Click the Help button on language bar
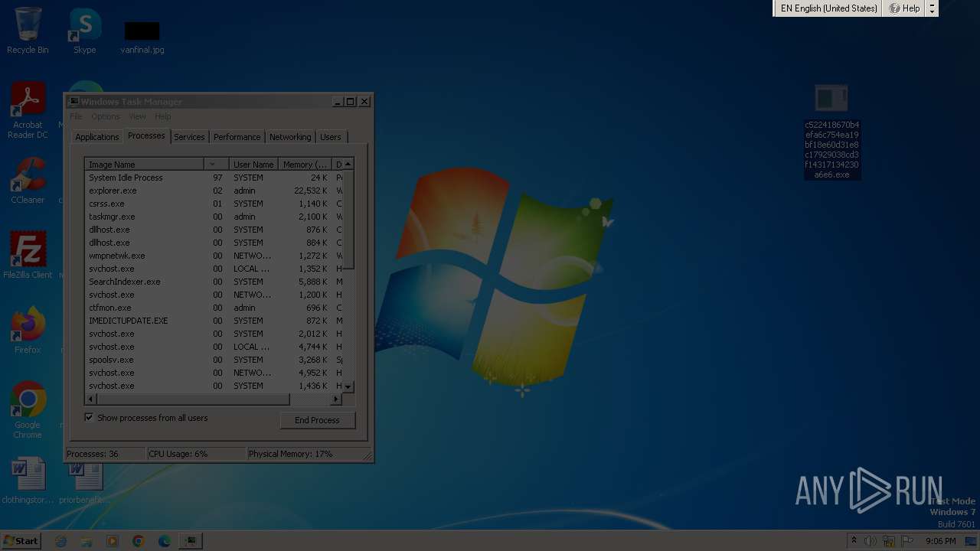Image resolution: width=980 pixels, height=551 pixels. [904, 8]
